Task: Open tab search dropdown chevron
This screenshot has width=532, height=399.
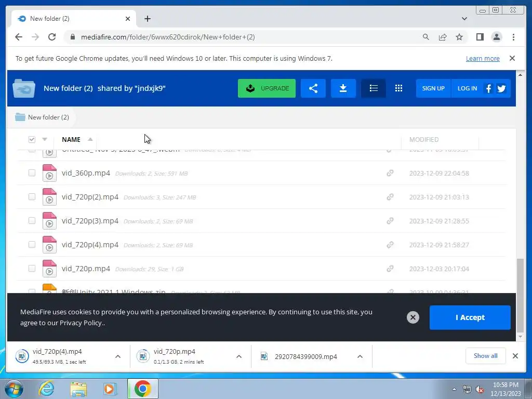Action: [x=464, y=19]
